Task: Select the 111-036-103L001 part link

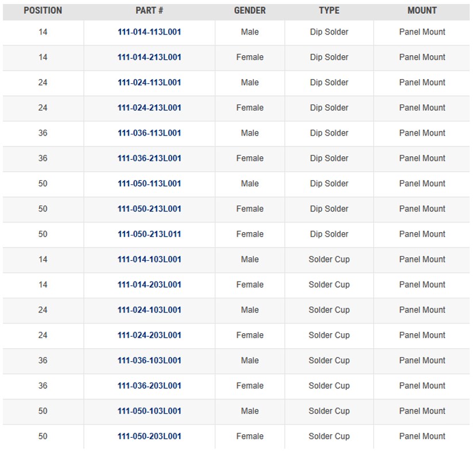Action: [x=149, y=361]
